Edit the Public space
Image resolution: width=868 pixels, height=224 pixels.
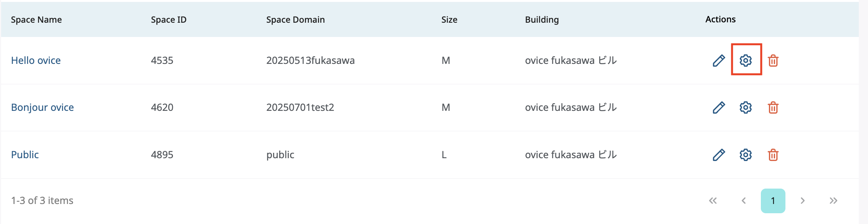tap(719, 155)
